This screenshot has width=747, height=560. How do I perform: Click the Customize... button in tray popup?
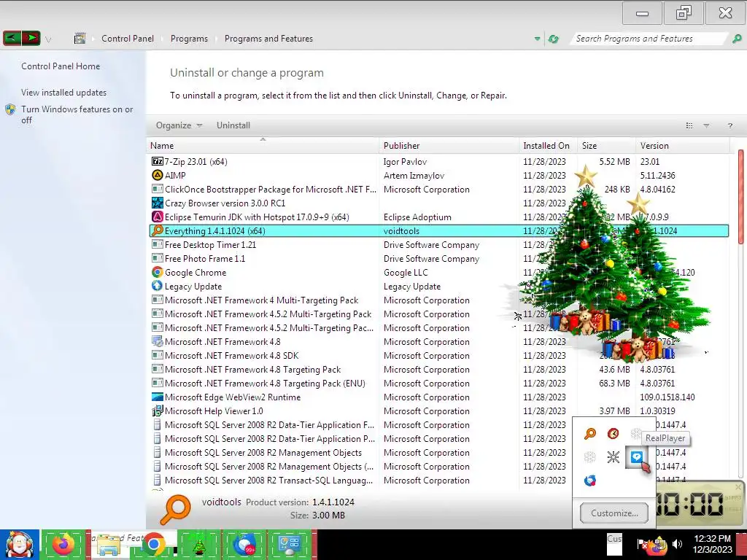click(x=614, y=513)
